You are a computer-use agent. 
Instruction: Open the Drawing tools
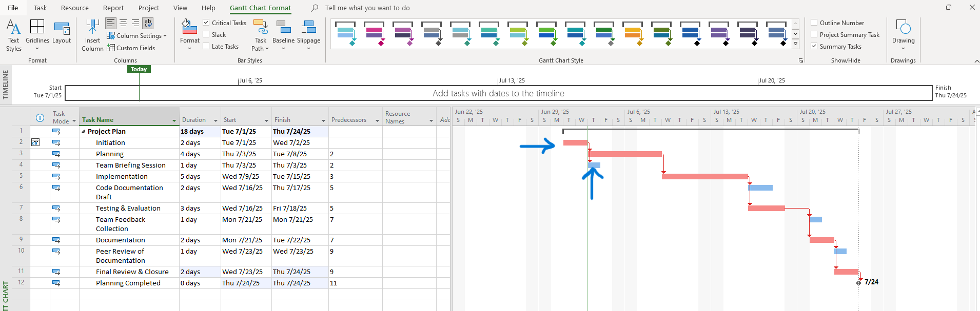coord(903,35)
